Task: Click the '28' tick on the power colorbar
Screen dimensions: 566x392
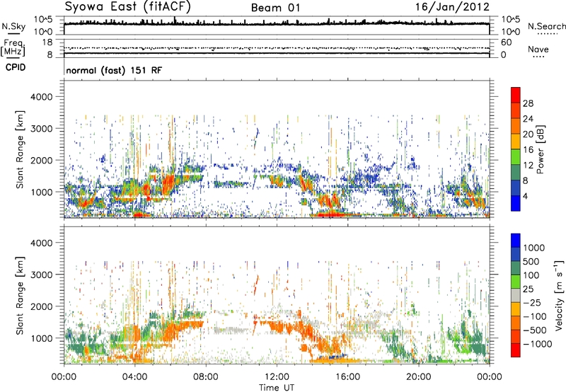Action: click(x=528, y=103)
